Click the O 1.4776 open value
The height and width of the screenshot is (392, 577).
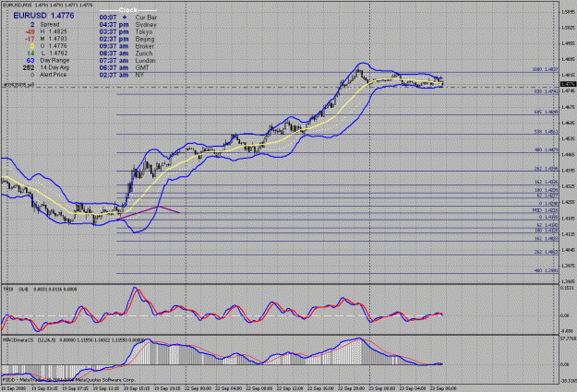[x=54, y=46]
